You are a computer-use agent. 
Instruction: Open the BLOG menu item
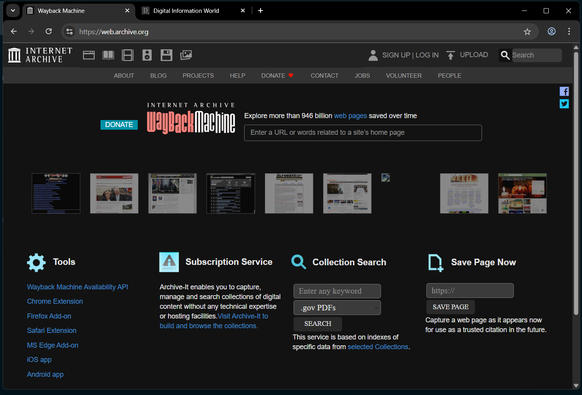158,76
